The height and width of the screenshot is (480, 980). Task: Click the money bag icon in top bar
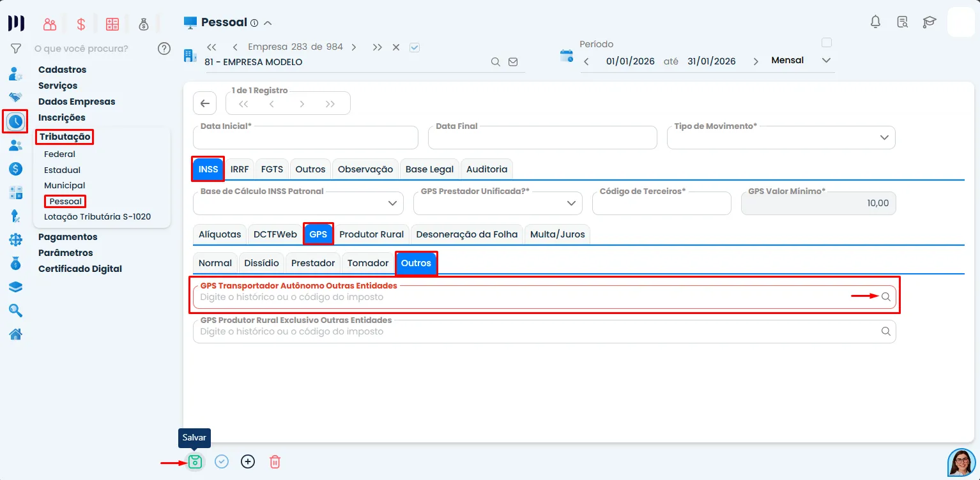144,24
